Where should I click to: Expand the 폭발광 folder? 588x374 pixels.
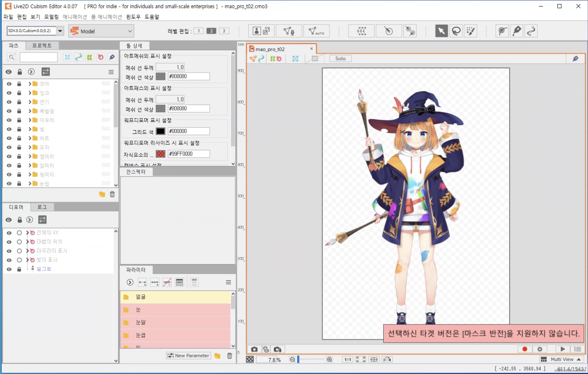click(30, 111)
